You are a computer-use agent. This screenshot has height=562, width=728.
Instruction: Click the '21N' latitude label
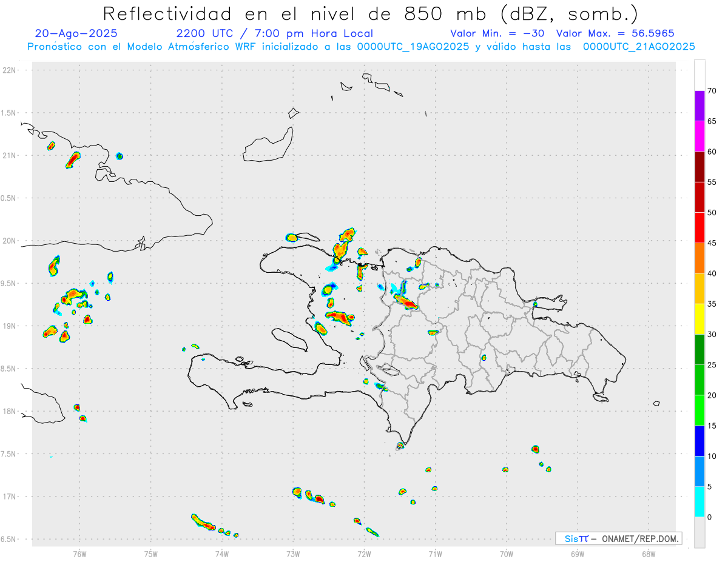[x=10, y=155]
